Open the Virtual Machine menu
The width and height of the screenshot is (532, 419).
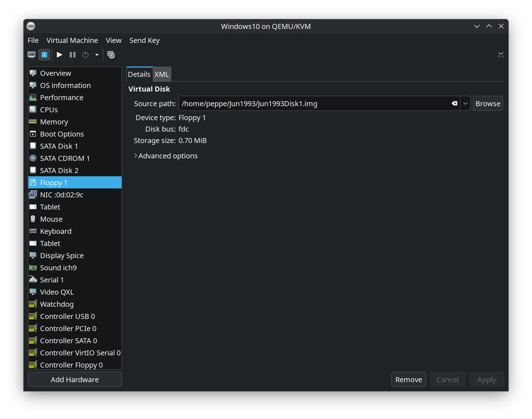[72, 40]
